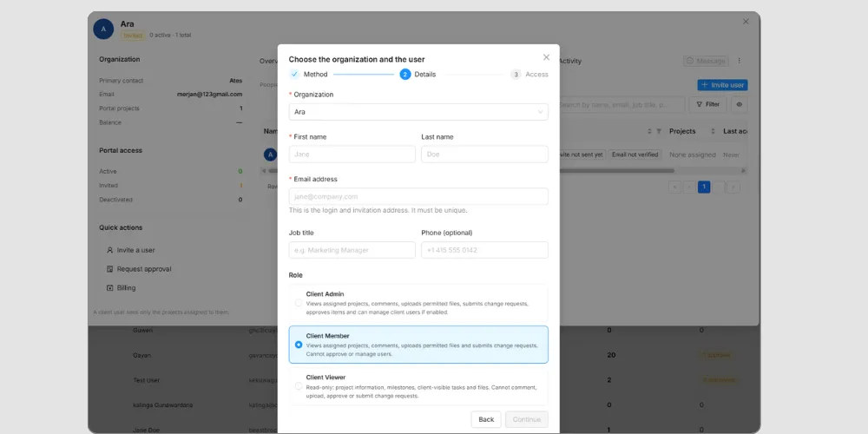Click the Invited status badge under Ara

coord(133,35)
